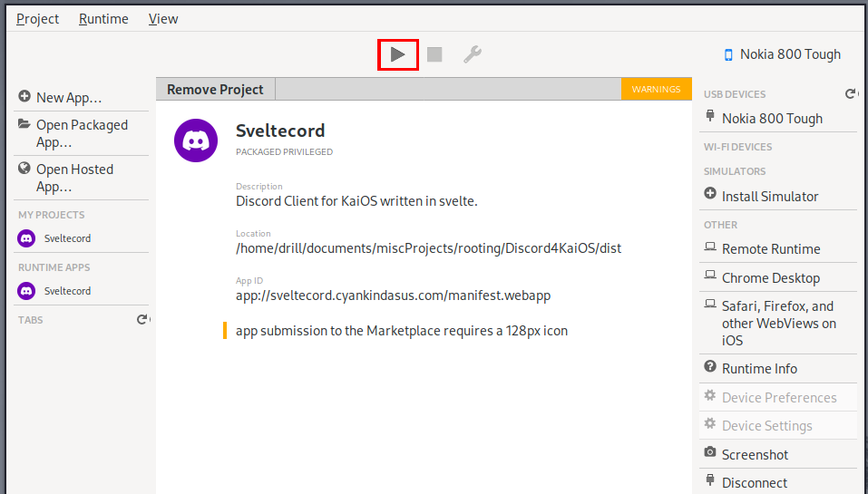
Task: Click Open Hosted App…
Action: coord(81,178)
